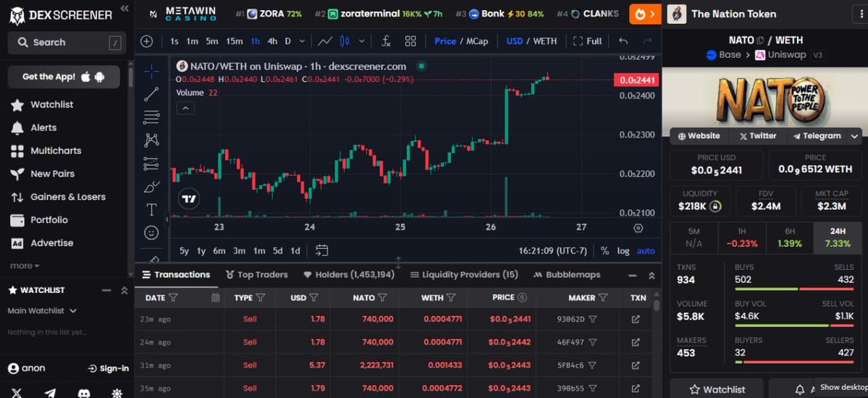Screen dimensions: 868x398
Task: Open the Telegram icon in sidebar footer
Action: point(51,392)
